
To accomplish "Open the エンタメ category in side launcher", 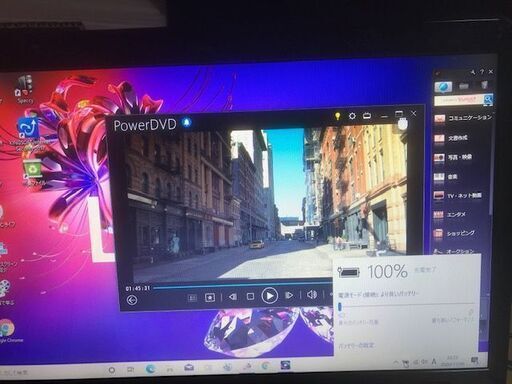I will pos(450,214).
